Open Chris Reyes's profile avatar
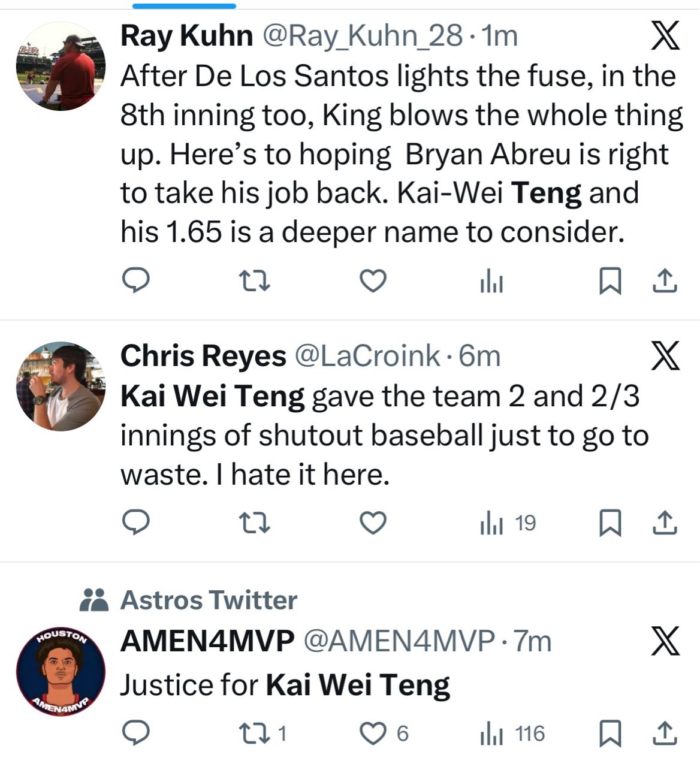 pos(61,386)
